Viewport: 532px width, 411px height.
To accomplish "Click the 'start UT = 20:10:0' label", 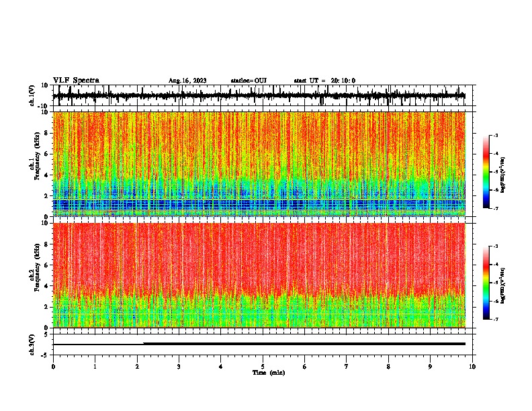I will 324,81.
